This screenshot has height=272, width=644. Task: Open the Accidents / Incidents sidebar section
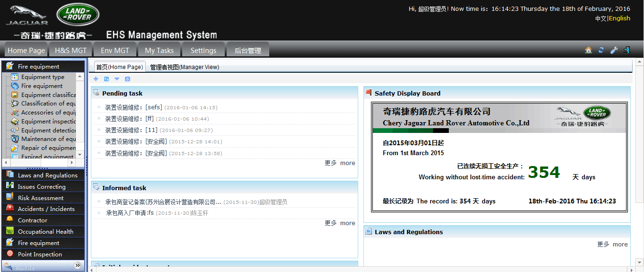click(x=46, y=209)
